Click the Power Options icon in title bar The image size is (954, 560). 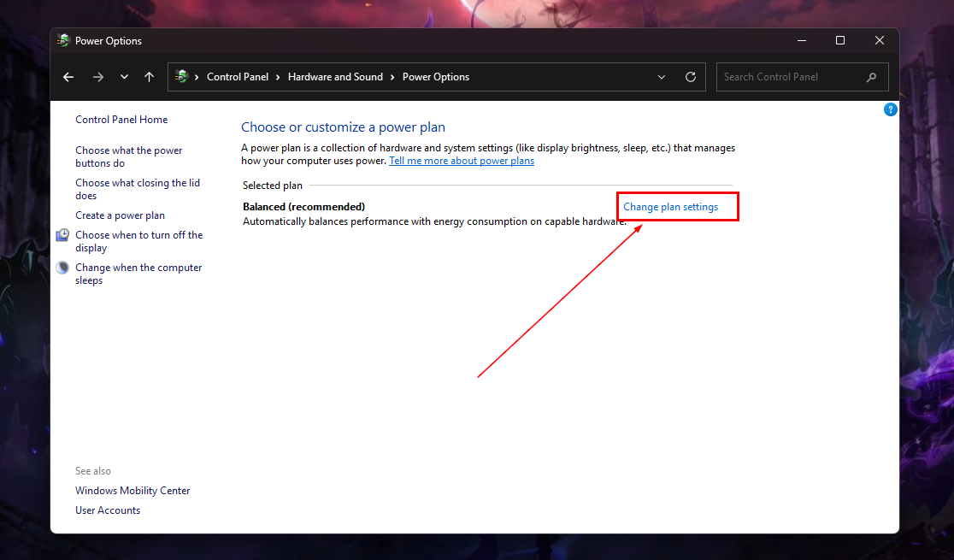pos(63,40)
